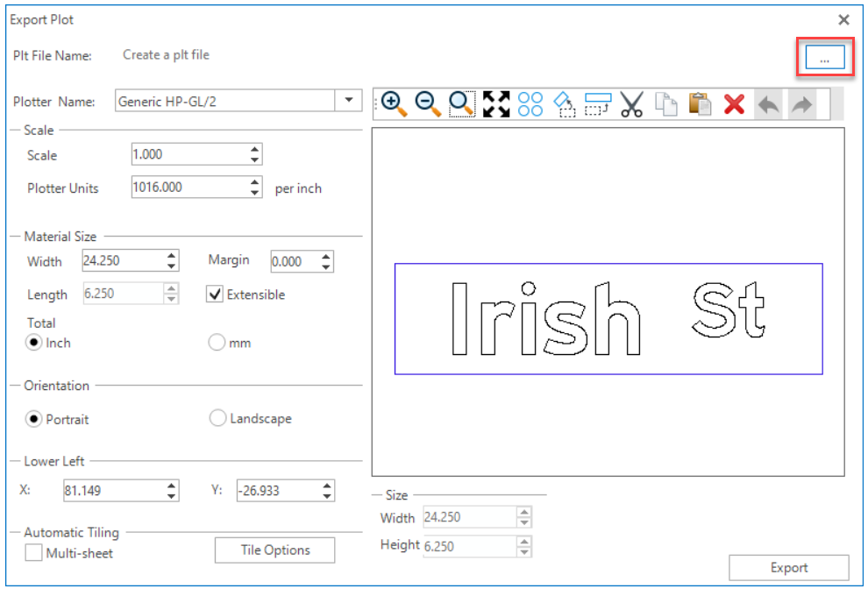Decrease Lower Left Y value

[327, 495]
